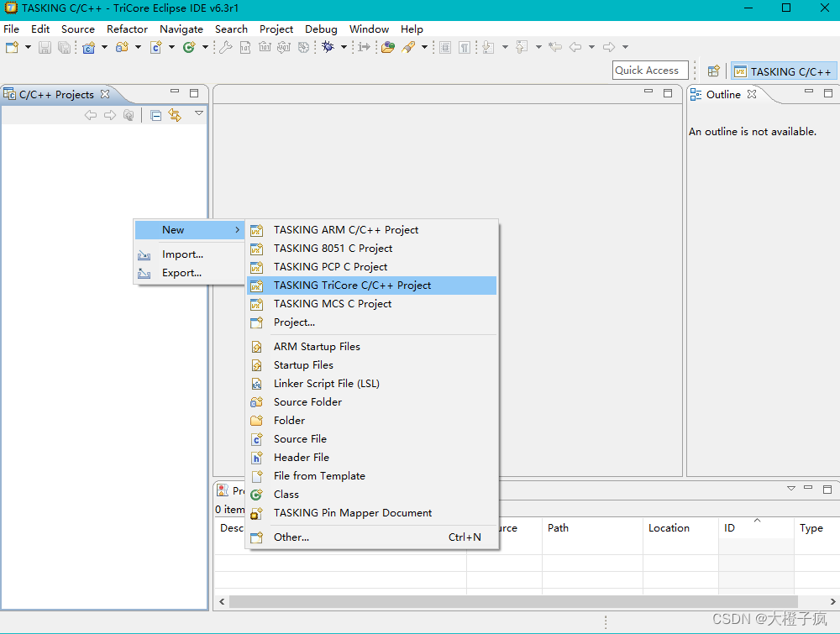Viewport: 840px width, 634px height.
Task: Open the Projects view menu triangle
Action: (199, 113)
